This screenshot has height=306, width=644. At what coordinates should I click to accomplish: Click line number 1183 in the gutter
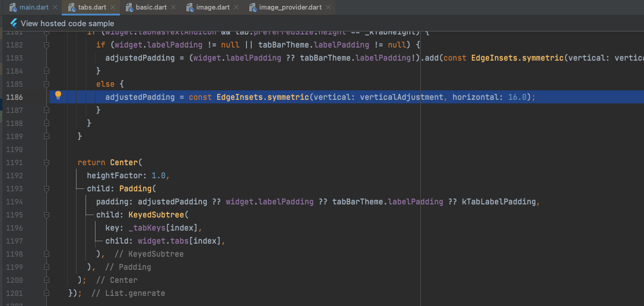pyautogui.click(x=15, y=58)
